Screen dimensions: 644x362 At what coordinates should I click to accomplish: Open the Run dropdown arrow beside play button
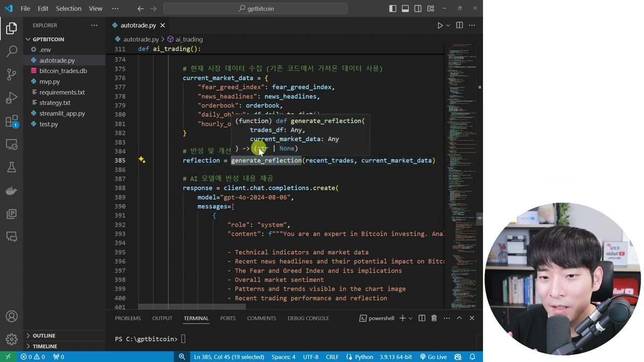tap(448, 25)
